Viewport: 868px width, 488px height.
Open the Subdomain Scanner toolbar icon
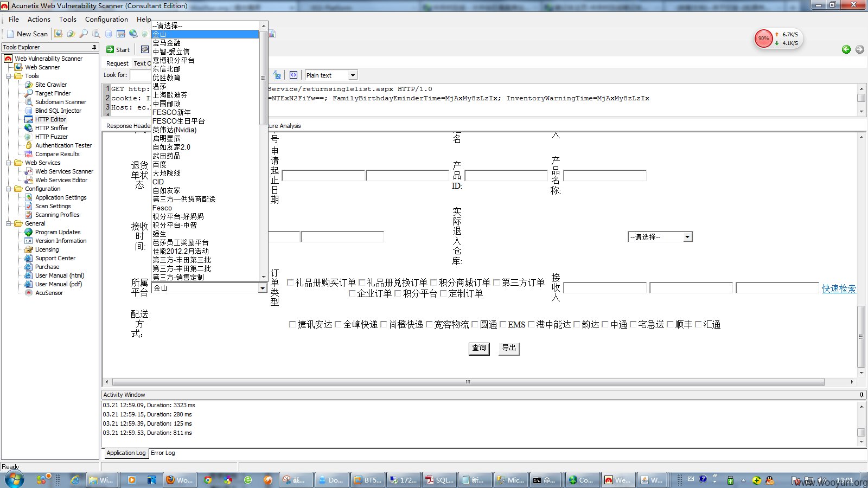96,34
